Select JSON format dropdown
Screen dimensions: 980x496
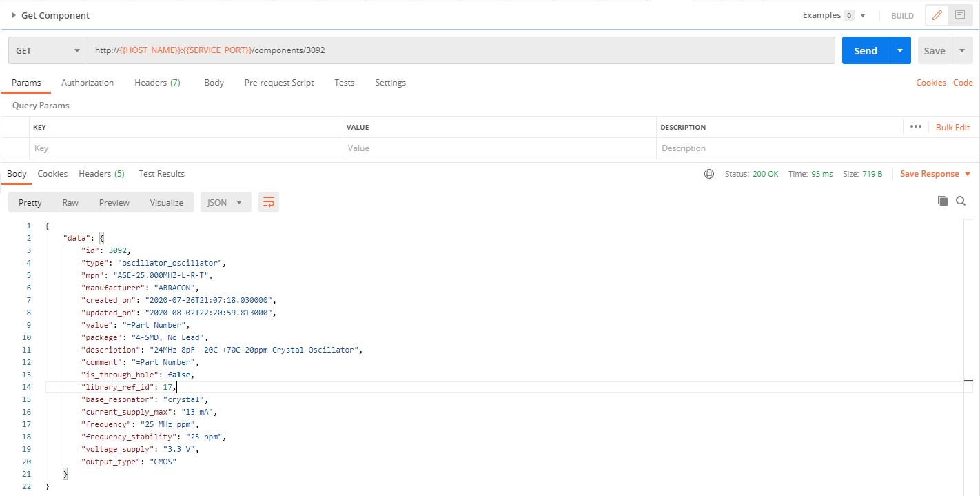[x=225, y=202]
